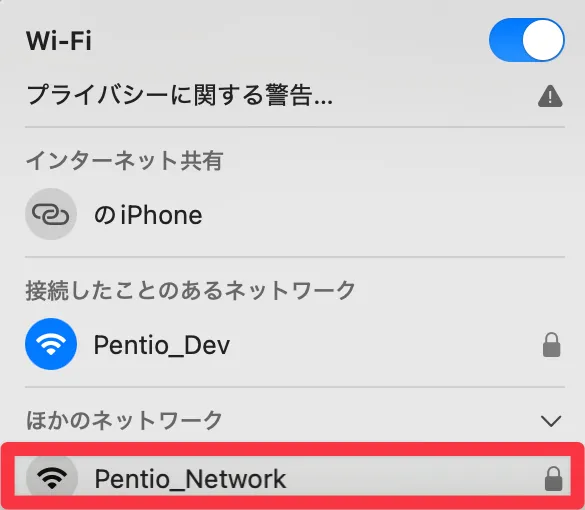Click the blue Pentio_Dev Wi-Fi icon
Image resolution: width=585 pixels, height=510 pixels.
coord(51,344)
